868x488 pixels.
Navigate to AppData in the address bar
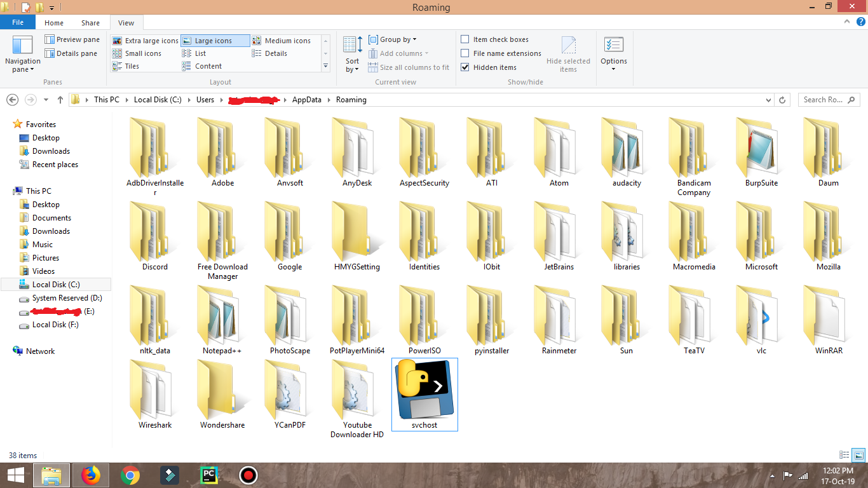307,100
